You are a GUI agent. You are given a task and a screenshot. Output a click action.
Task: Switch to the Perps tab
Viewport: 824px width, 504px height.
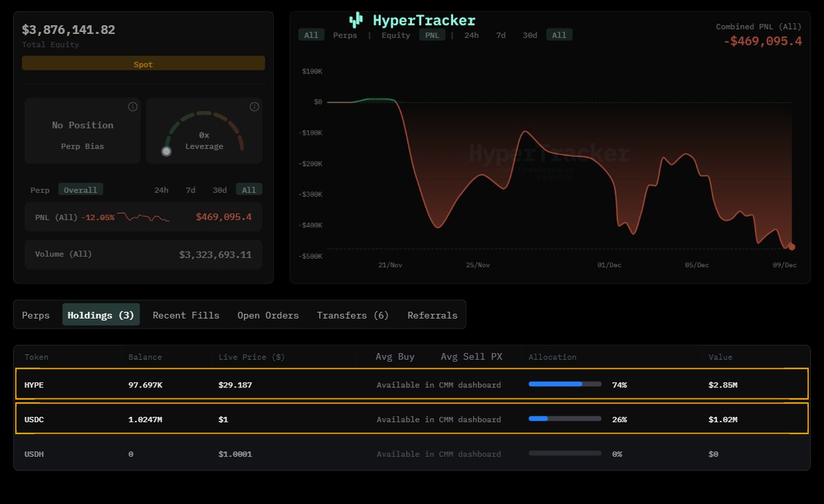click(x=36, y=315)
